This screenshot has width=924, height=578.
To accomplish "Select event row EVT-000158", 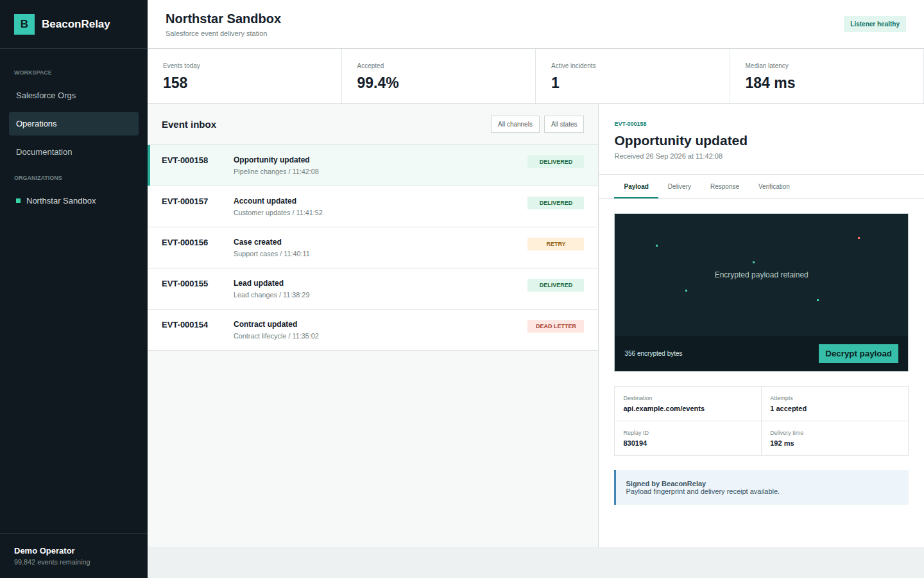I will (373, 166).
